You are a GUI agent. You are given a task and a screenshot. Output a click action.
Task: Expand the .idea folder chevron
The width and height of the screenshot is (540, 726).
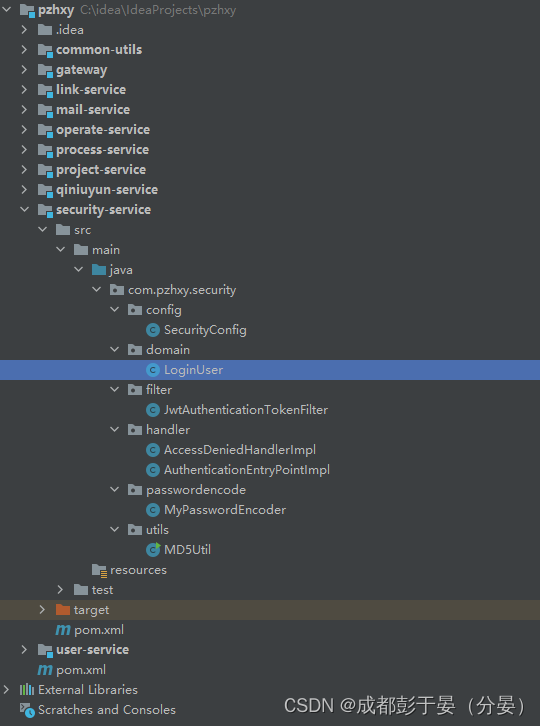click(24, 30)
